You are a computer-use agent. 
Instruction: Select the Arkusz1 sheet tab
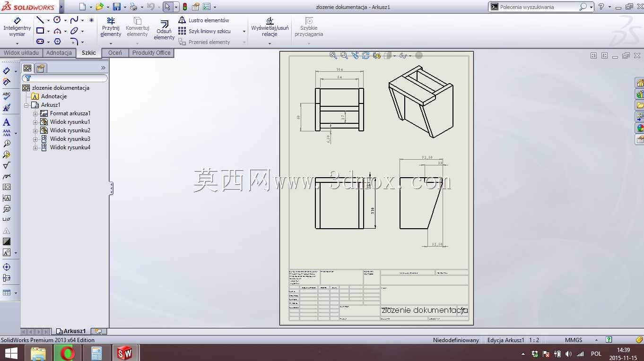[71, 331]
